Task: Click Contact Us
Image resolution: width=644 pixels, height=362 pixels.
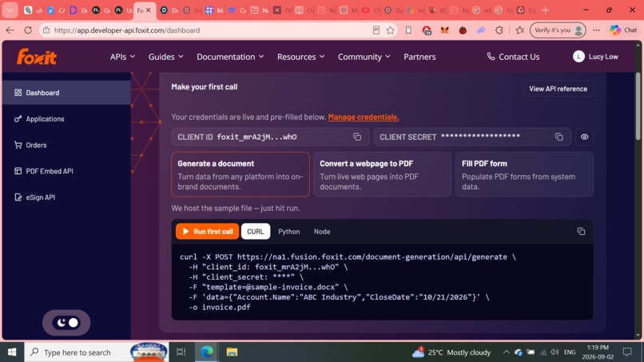Action: (x=513, y=57)
